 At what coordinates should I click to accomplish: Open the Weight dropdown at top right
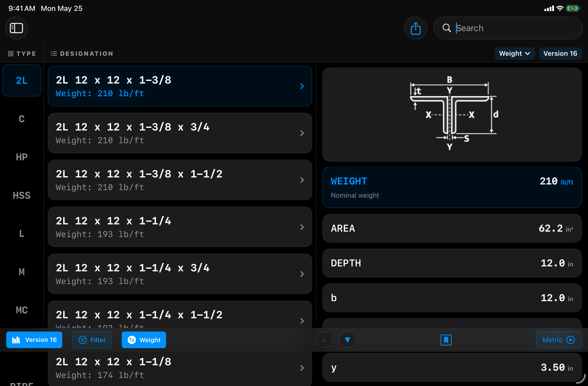click(515, 53)
